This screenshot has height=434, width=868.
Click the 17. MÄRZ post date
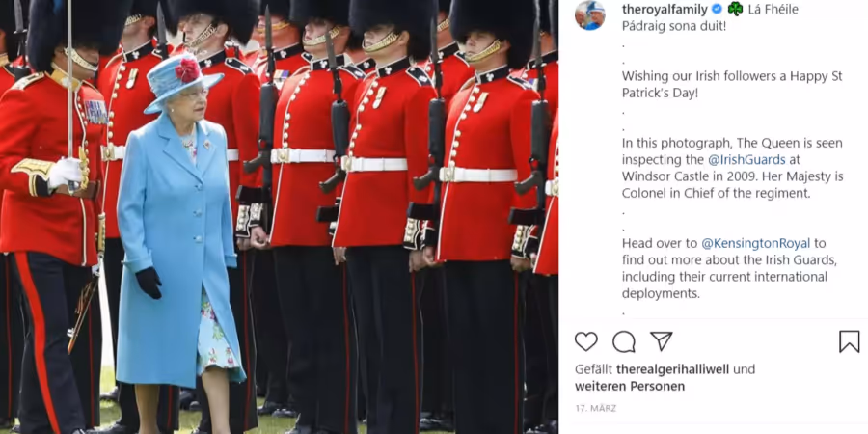click(x=595, y=409)
